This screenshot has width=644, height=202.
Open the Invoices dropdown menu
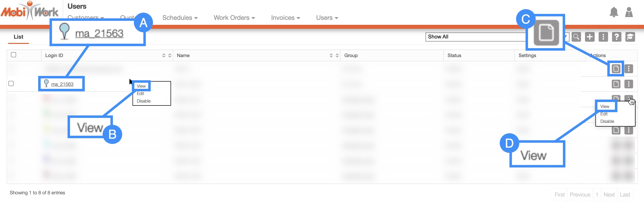(285, 18)
